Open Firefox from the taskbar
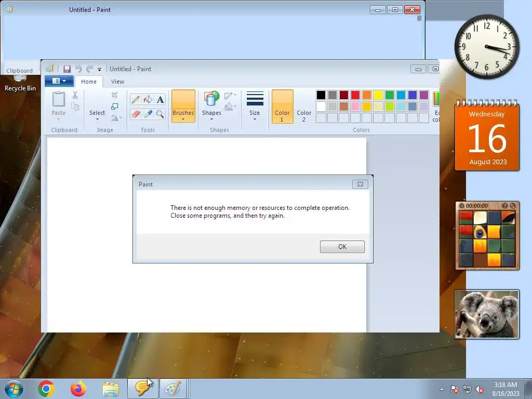Viewport: 532px width, 399px height. tap(78, 389)
